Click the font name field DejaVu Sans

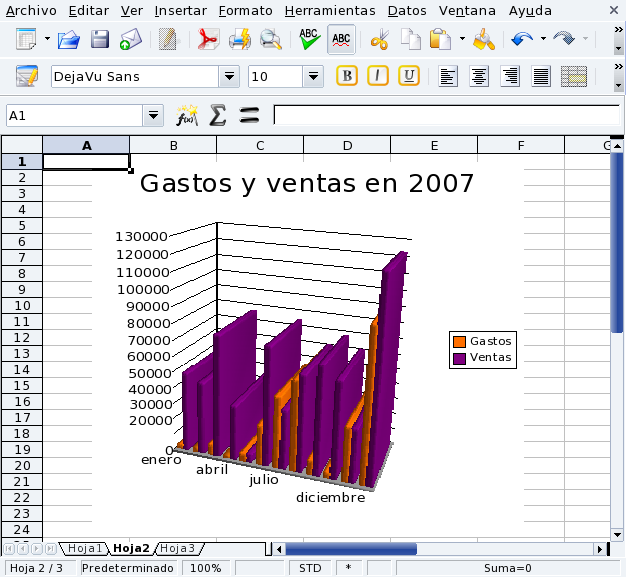135,76
